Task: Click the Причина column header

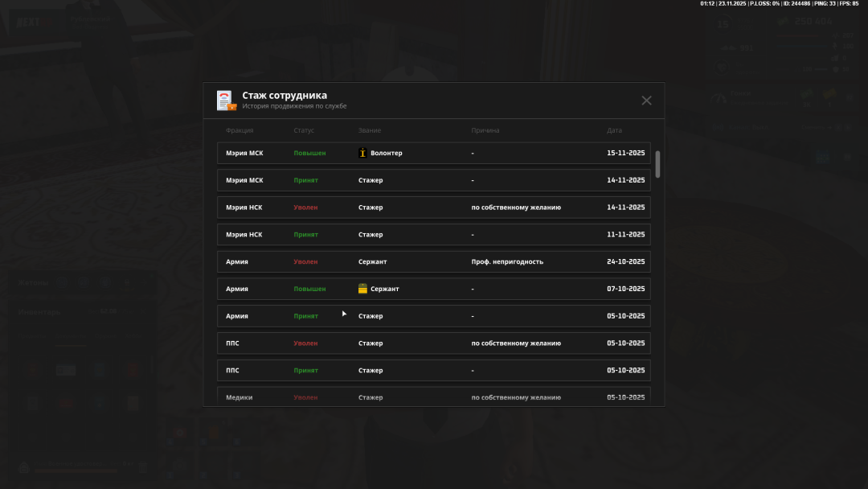Action: [x=485, y=130]
